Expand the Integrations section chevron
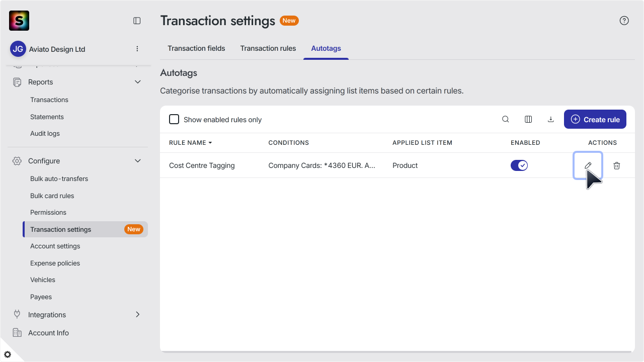 click(138, 314)
